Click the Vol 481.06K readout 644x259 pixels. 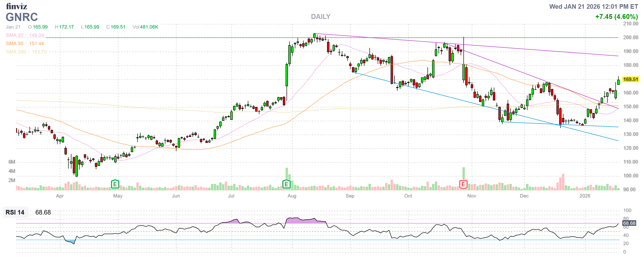[145, 27]
